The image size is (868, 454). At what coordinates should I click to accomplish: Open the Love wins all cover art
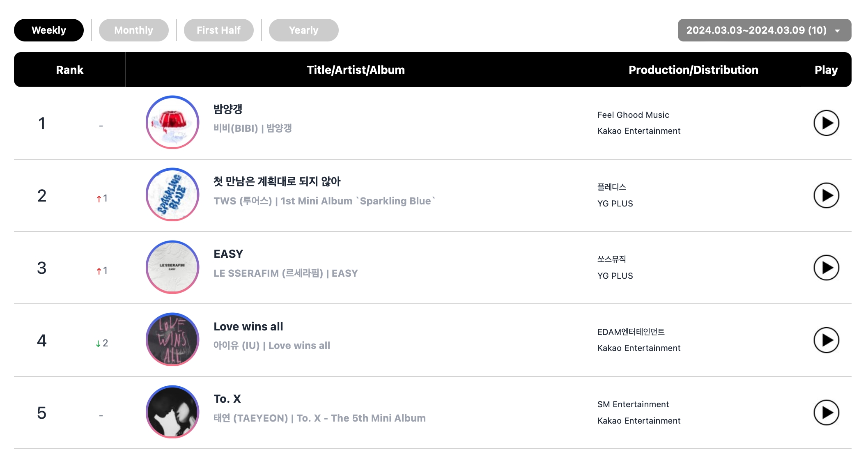(x=172, y=339)
